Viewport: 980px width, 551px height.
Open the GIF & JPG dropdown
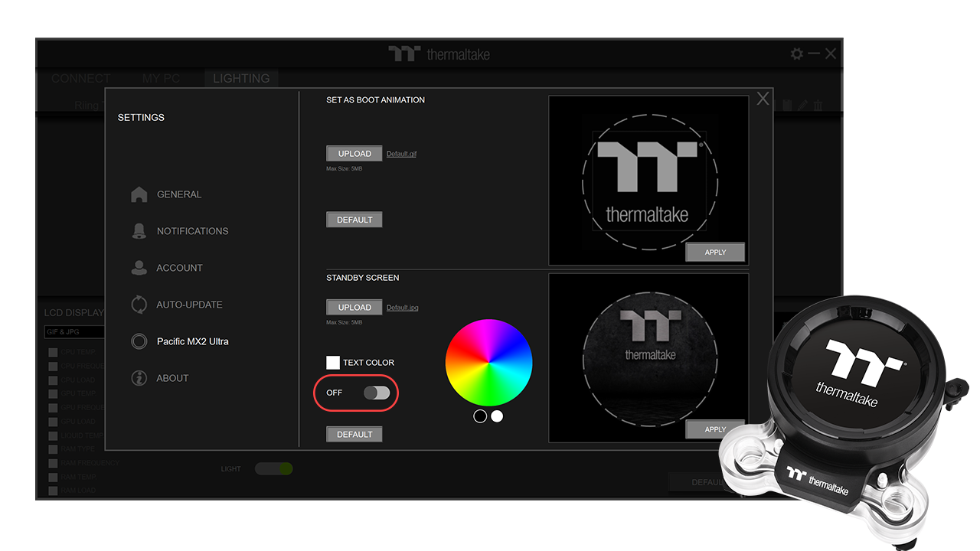[74, 332]
